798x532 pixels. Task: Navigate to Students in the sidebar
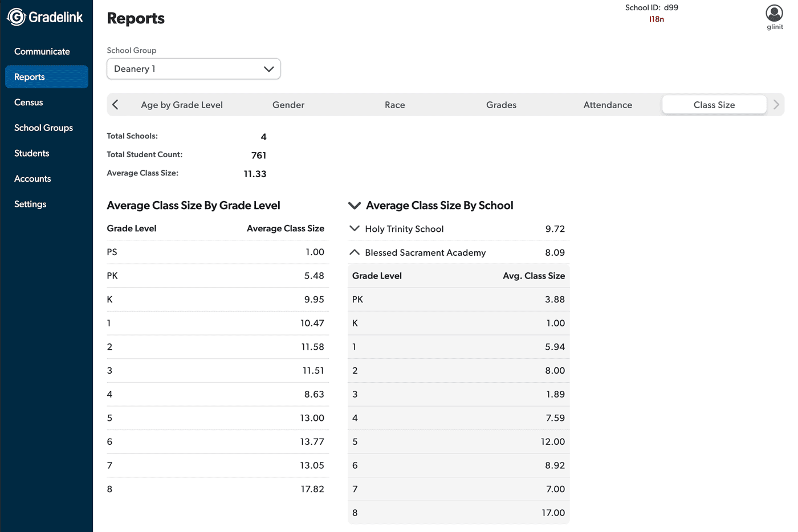[x=32, y=153]
